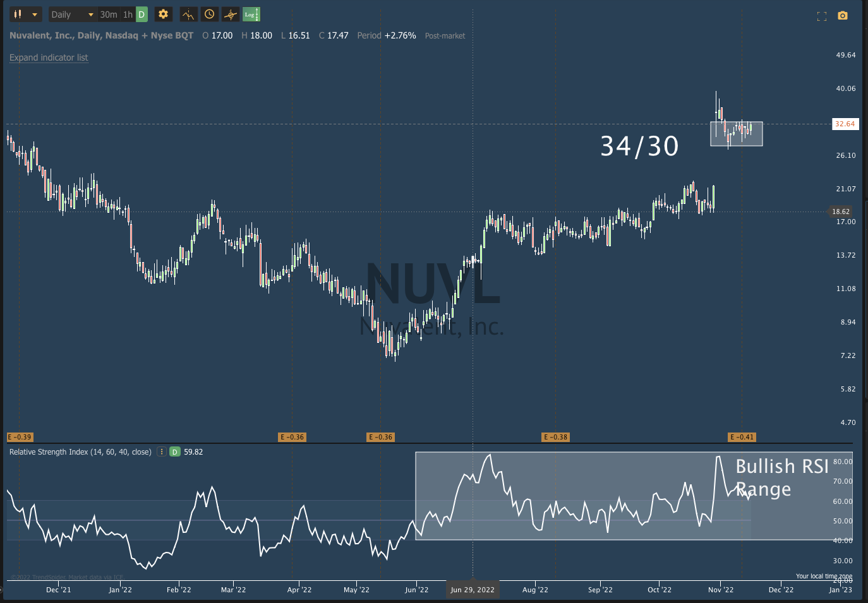Click the Nov '22 time axis label
The width and height of the screenshot is (868, 603).
pyautogui.click(x=721, y=590)
